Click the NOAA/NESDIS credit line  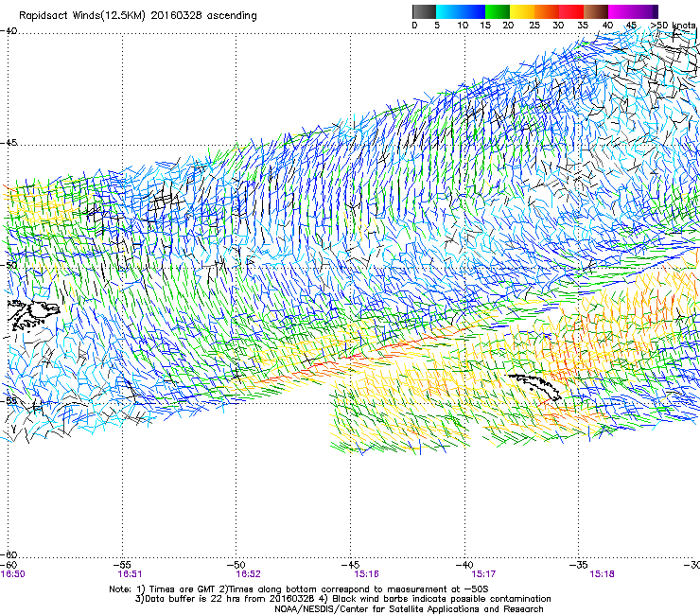tap(409, 609)
